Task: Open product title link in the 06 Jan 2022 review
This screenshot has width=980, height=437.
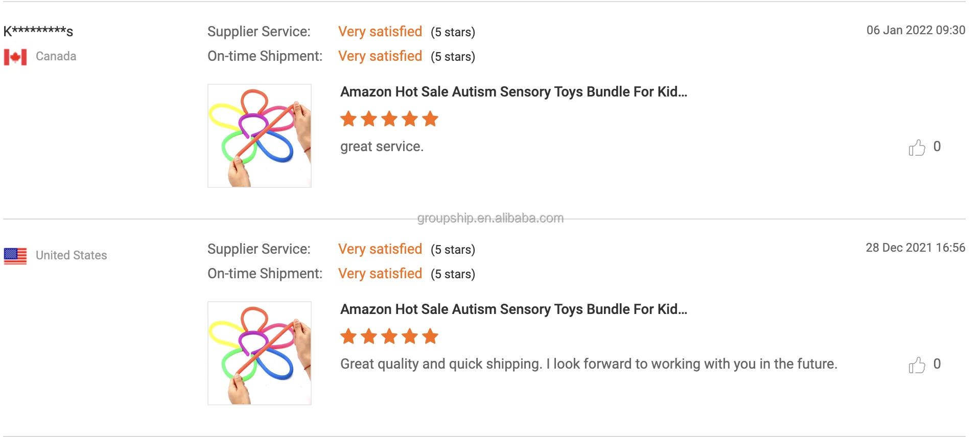Action: tap(514, 92)
